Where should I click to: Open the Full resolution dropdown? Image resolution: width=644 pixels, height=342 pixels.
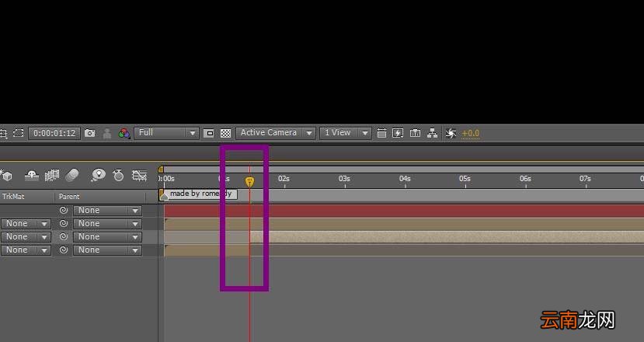point(166,133)
